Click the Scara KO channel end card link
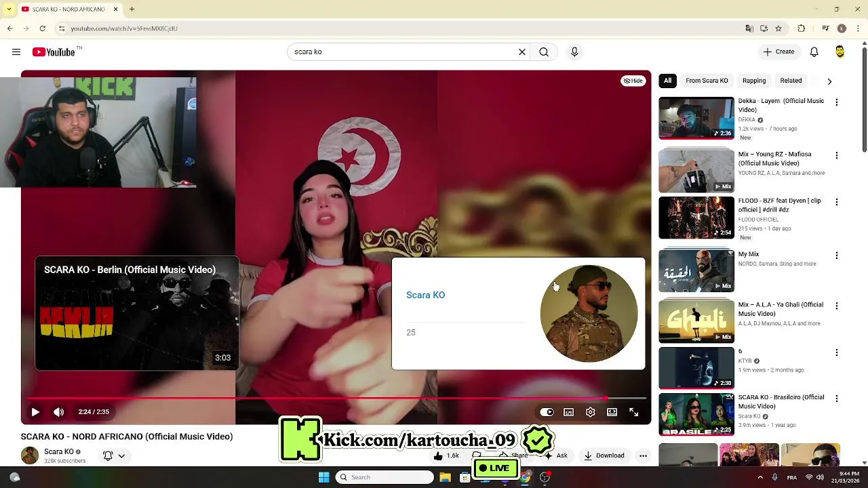This screenshot has height=488, width=868. pyautogui.click(x=425, y=295)
